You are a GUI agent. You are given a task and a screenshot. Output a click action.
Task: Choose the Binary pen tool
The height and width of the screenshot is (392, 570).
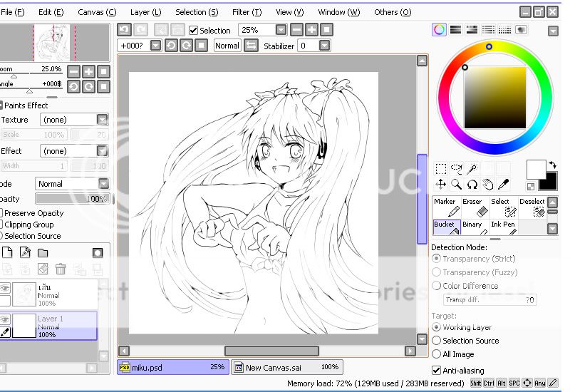pos(475,227)
